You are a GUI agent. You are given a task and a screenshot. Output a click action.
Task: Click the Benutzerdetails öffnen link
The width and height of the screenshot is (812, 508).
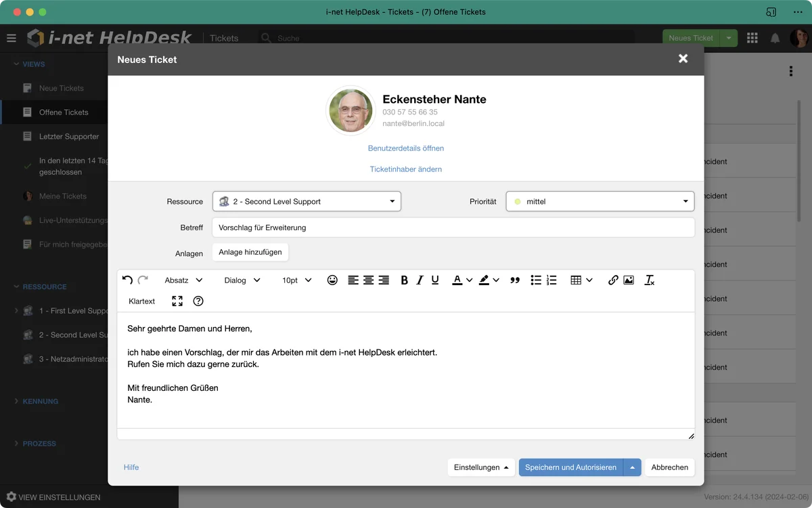[x=406, y=148]
